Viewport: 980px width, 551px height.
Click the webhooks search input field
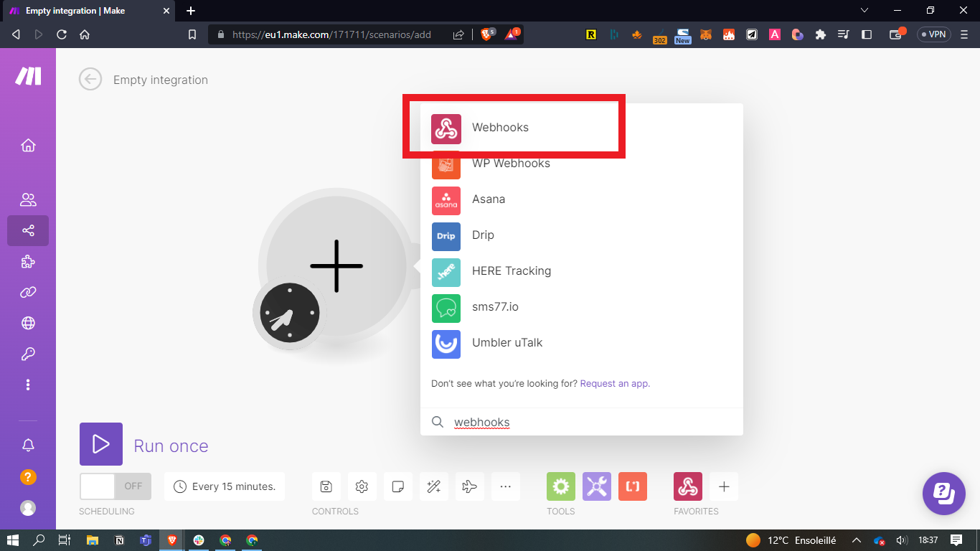581,423
